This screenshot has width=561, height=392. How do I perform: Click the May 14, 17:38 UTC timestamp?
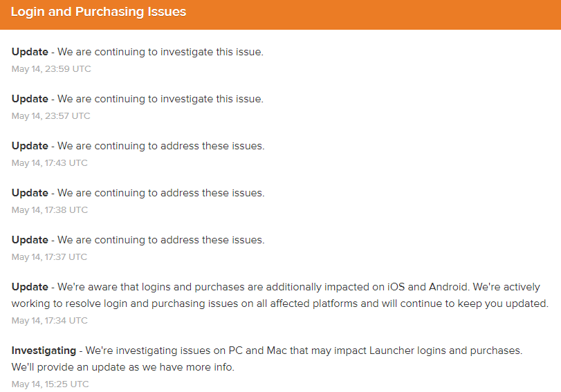tap(50, 210)
